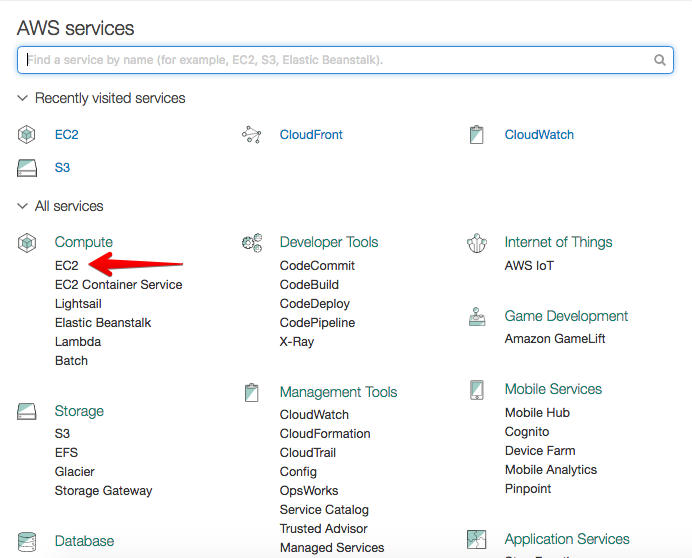Click the search magnifier icon
Image resolution: width=692 pixels, height=558 pixels.
[x=659, y=60]
